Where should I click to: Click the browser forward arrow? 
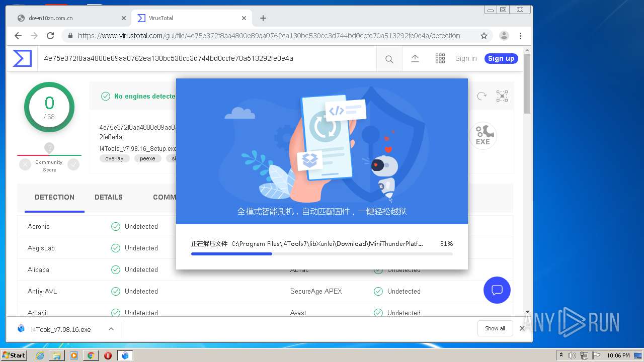34,36
